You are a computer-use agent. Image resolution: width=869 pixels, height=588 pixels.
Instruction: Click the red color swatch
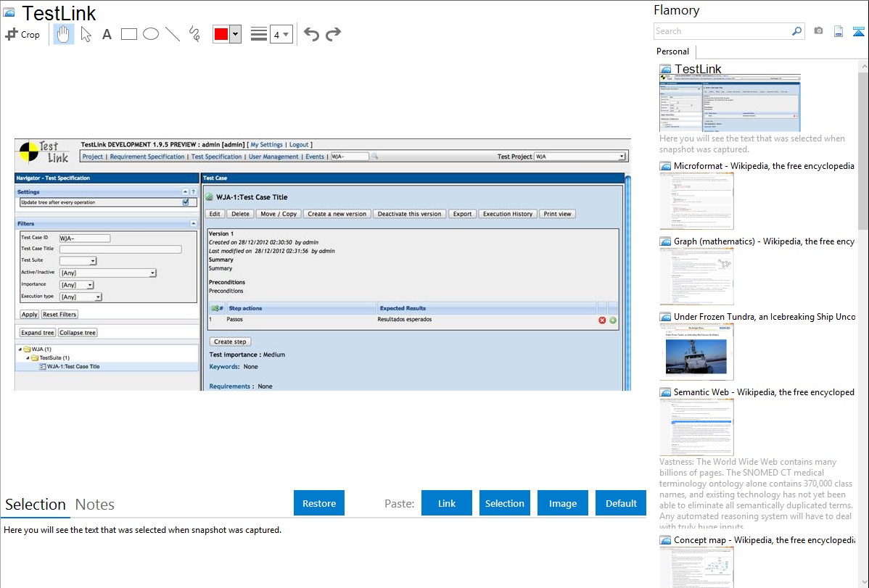(221, 34)
